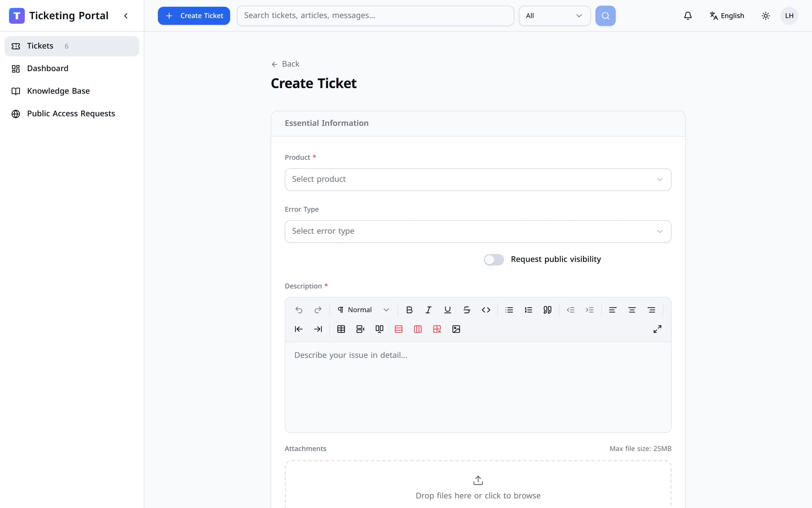Click the Create Ticket button in header
This screenshot has width=812, height=508.
pyautogui.click(x=194, y=16)
